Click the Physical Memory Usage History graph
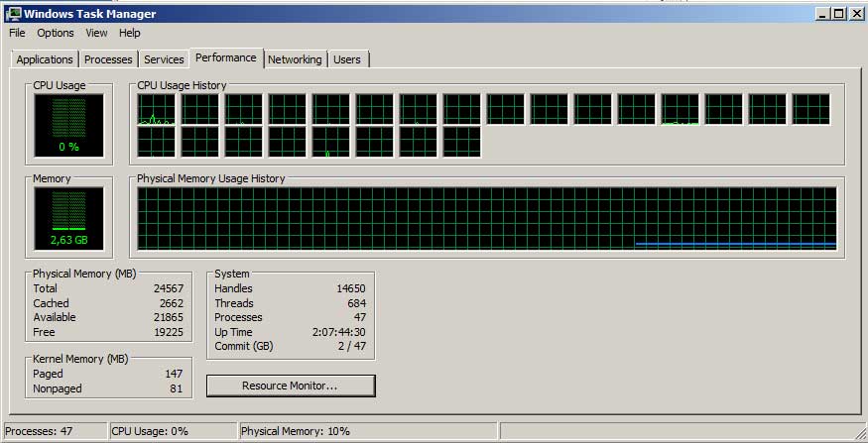 coord(487,218)
